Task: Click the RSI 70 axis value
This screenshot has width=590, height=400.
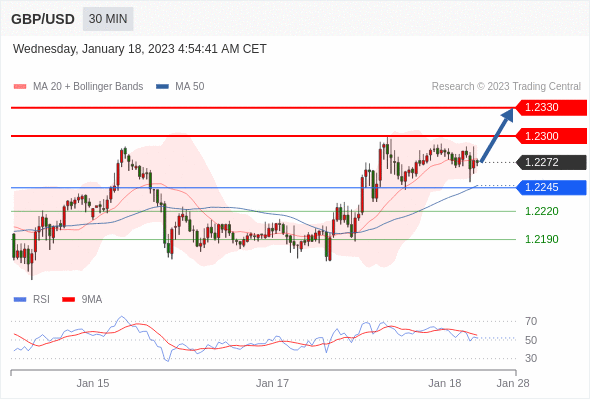Action: click(x=531, y=321)
